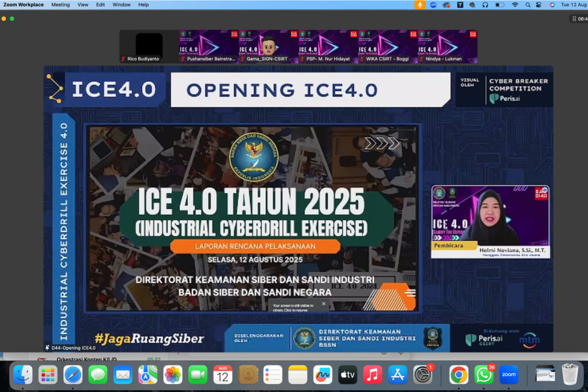Viewport: 588px width, 392px height.
Task: Open Calendar showing Aug 12
Action: [x=223, y=375]
